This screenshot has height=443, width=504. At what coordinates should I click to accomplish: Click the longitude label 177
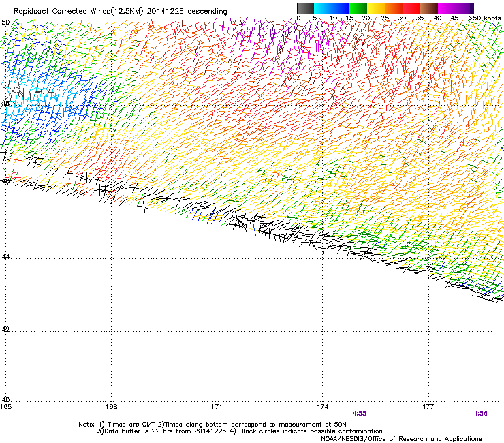[428, 407]
